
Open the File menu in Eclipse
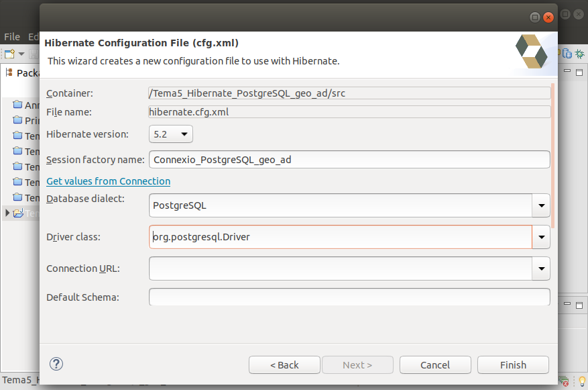click(x=12, y=37)
